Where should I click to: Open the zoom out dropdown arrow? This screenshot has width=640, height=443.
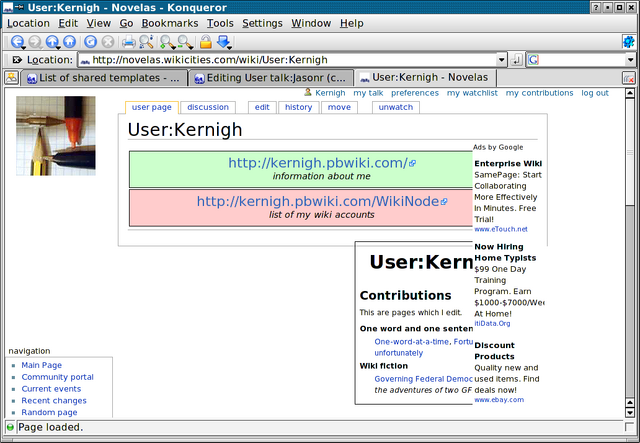click(x=191, y=47)
